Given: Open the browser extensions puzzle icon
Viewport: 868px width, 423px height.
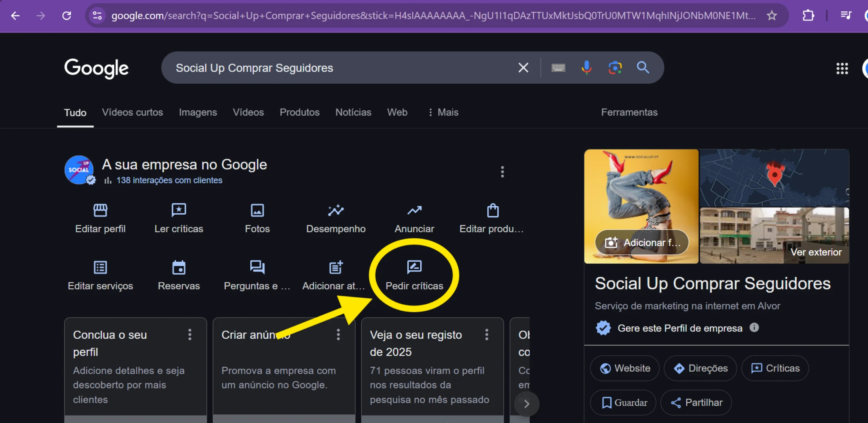Looking at the screenshot, I should [x=808, y=16].
